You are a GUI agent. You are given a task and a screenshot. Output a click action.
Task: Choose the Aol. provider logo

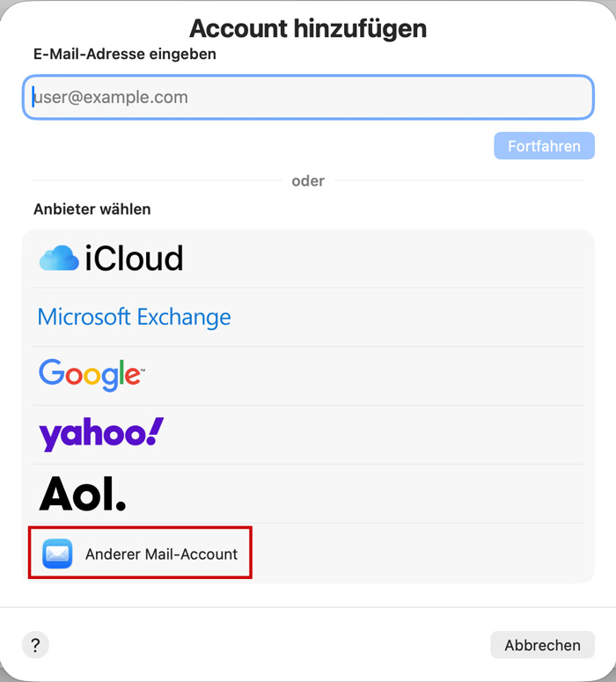coord(83,494)
